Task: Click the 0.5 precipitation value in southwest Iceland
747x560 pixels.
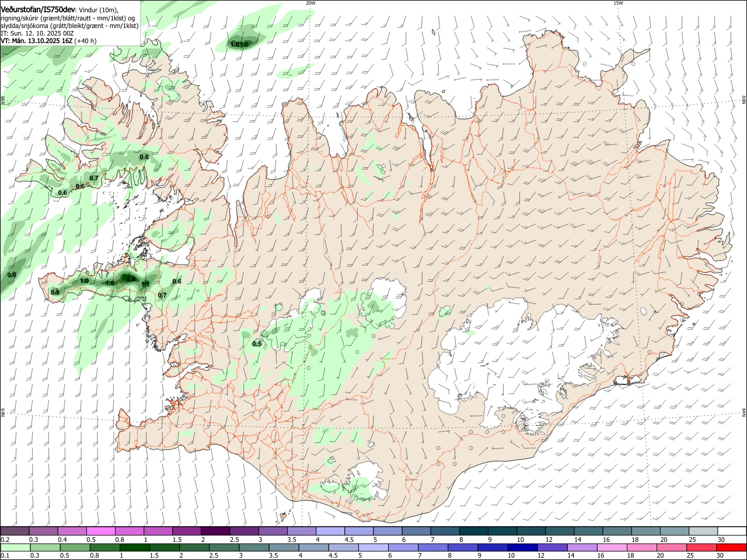Action: (x=257, y=344)
